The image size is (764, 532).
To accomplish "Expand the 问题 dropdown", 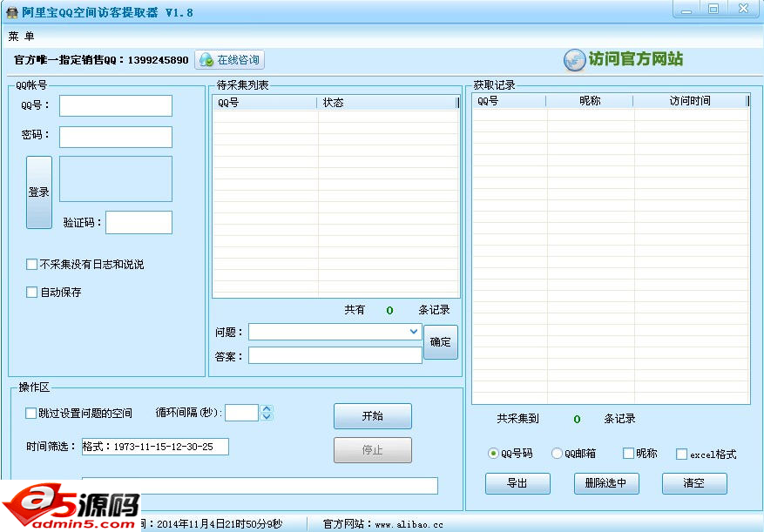I will pos(414,332).
